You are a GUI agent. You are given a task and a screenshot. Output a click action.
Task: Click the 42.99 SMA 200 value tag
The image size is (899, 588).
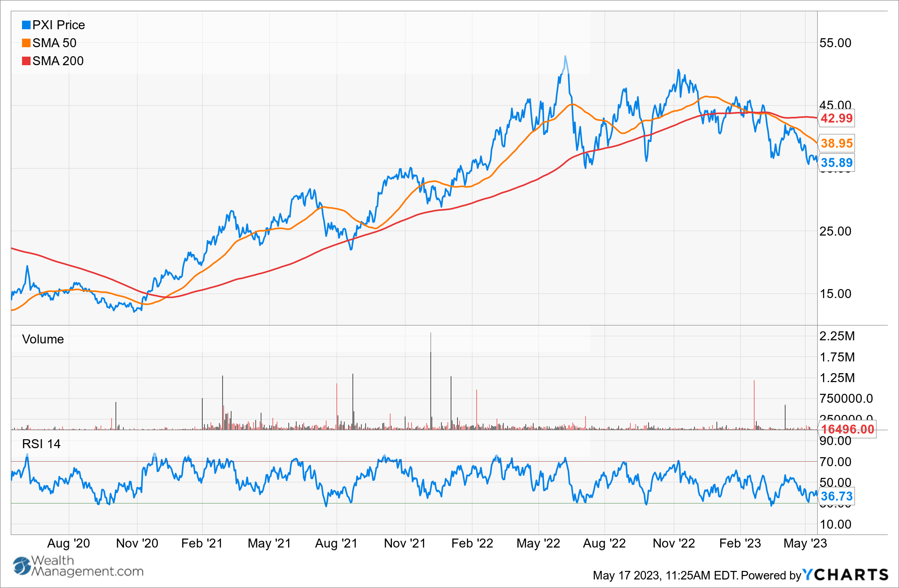pos(836,118)
